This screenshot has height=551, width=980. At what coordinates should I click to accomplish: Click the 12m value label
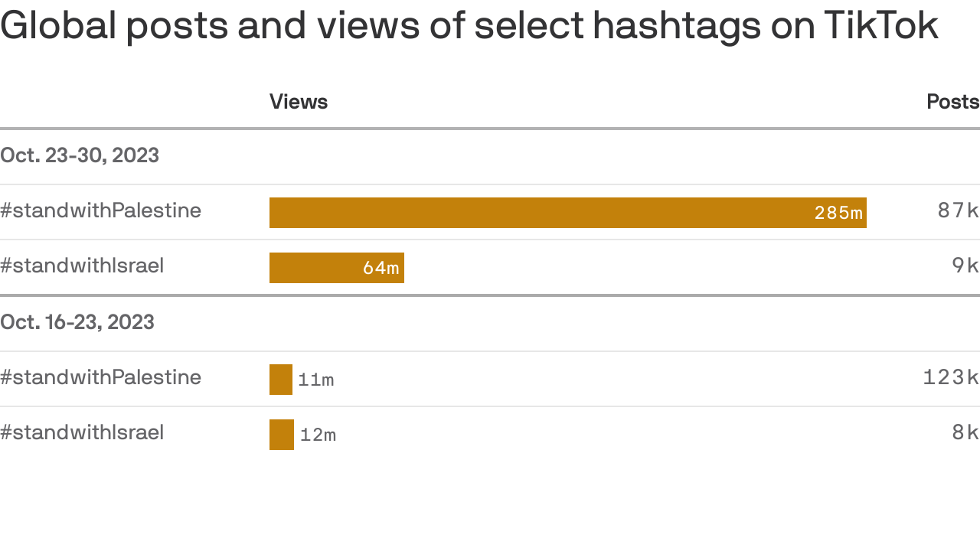[318, 435]
